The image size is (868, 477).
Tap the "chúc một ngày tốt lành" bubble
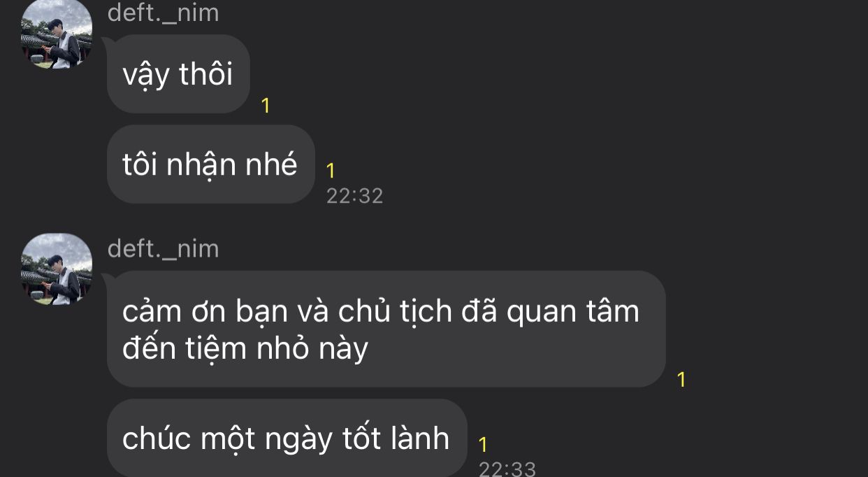click(287, 439)
